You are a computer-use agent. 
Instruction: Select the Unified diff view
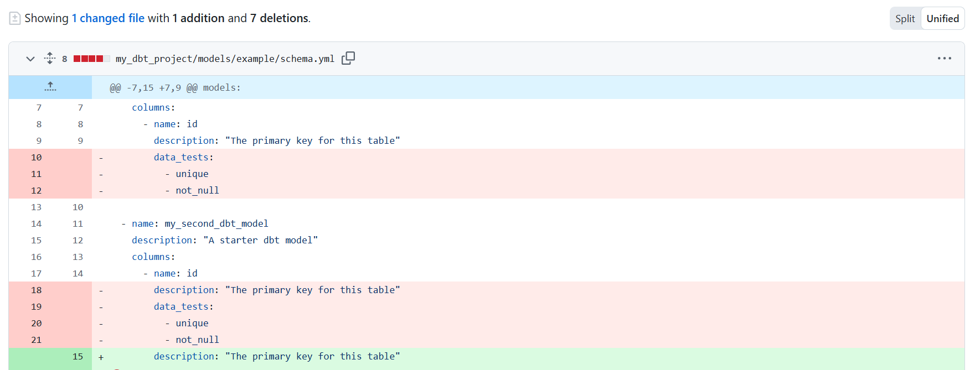coord(942,18)
